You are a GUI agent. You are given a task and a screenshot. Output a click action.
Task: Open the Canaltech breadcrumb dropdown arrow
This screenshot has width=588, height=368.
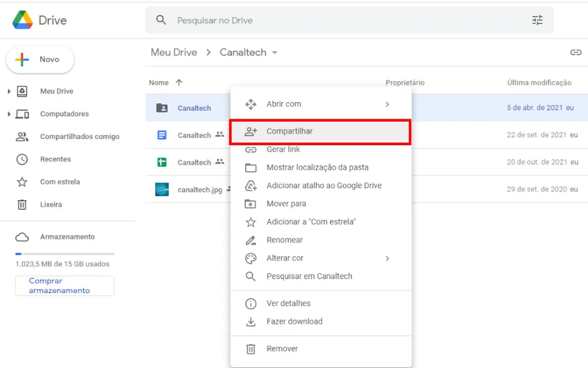[x=274, y=52]
